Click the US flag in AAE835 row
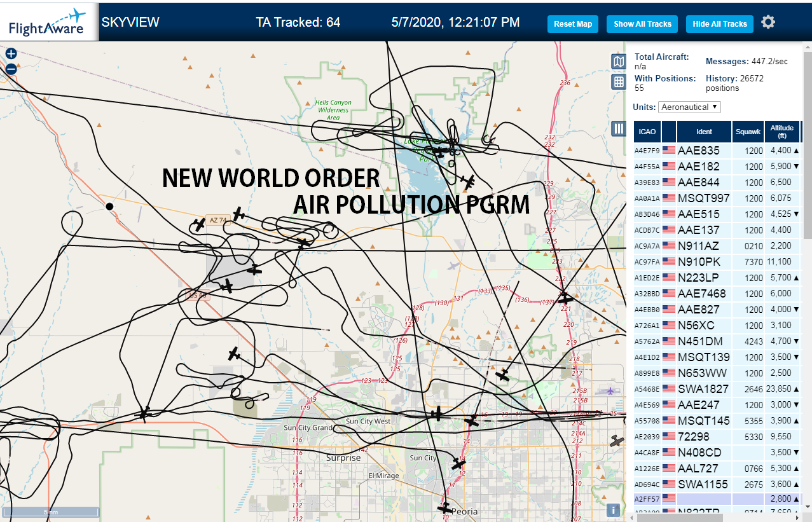This screenshot has width=812, height=522. click(x=669, y=151)
